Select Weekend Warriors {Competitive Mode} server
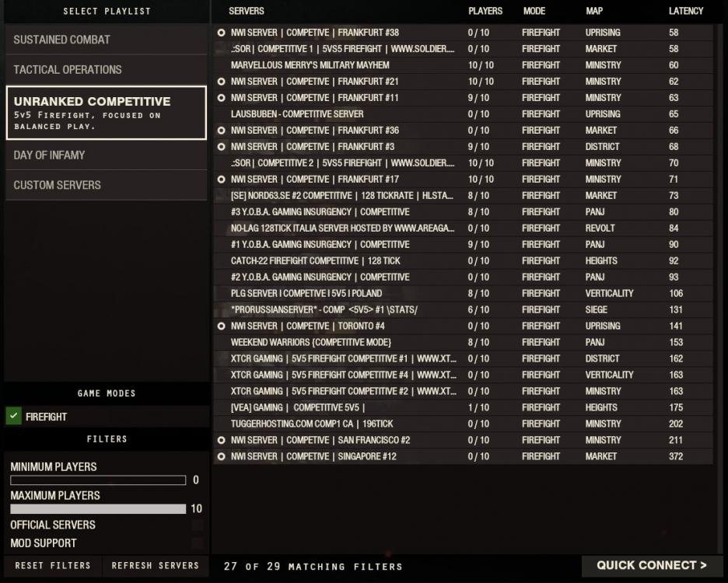 coord(463,343)
